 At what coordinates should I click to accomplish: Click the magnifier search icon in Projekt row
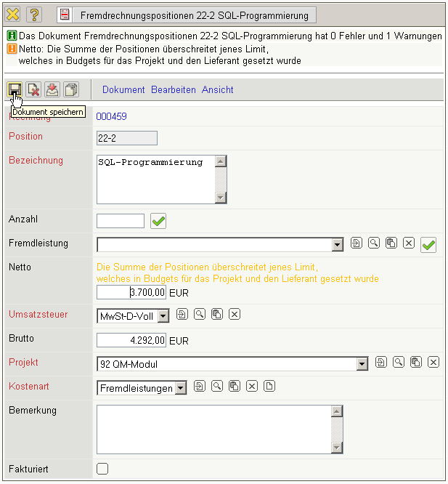399,362
